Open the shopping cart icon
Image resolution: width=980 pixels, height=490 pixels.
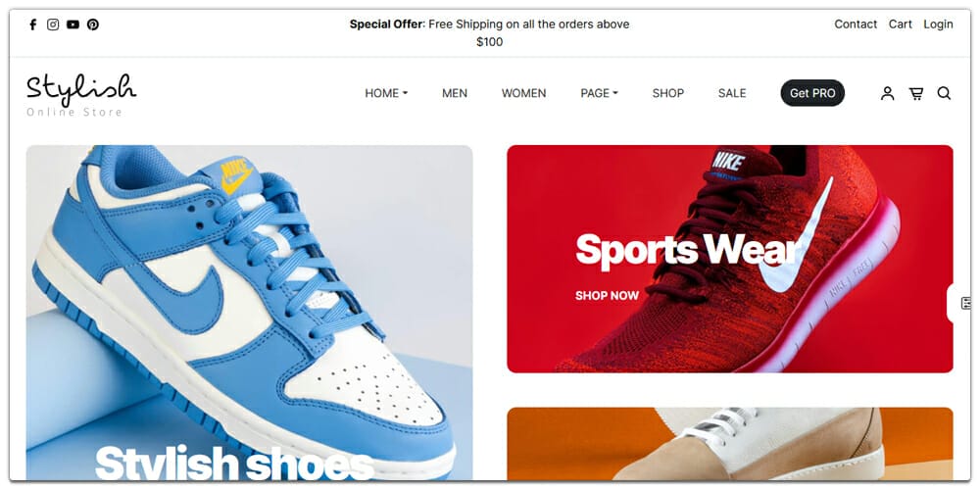point(916,94)
